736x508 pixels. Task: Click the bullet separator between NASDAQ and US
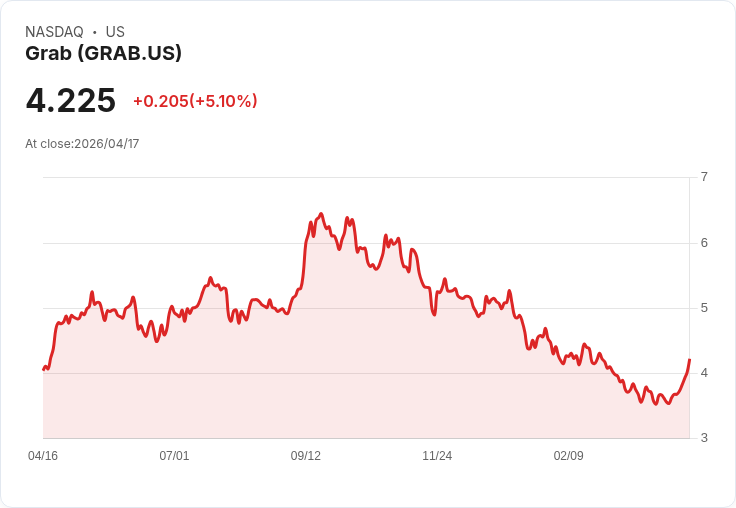tap(94, 32)
